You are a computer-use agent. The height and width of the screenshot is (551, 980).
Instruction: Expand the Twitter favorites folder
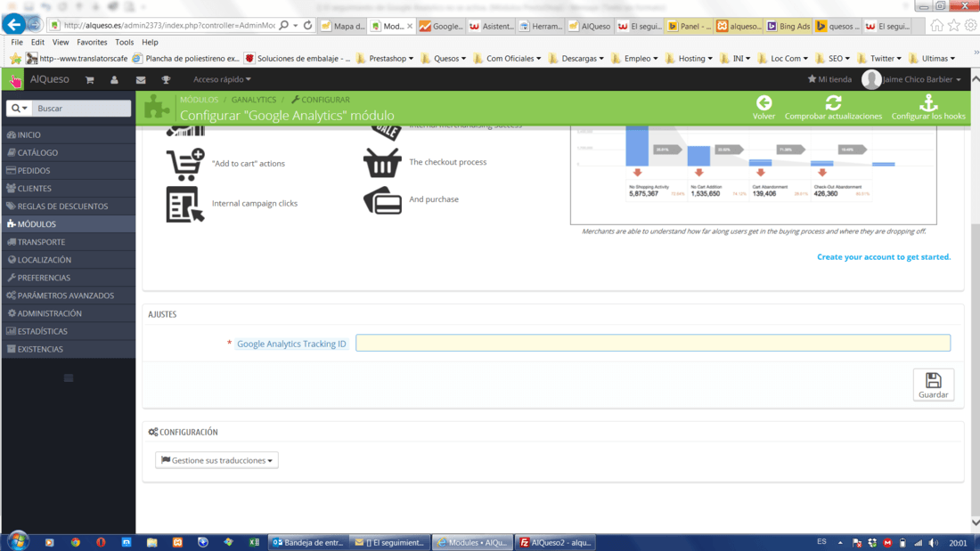(x=880, y=58)
